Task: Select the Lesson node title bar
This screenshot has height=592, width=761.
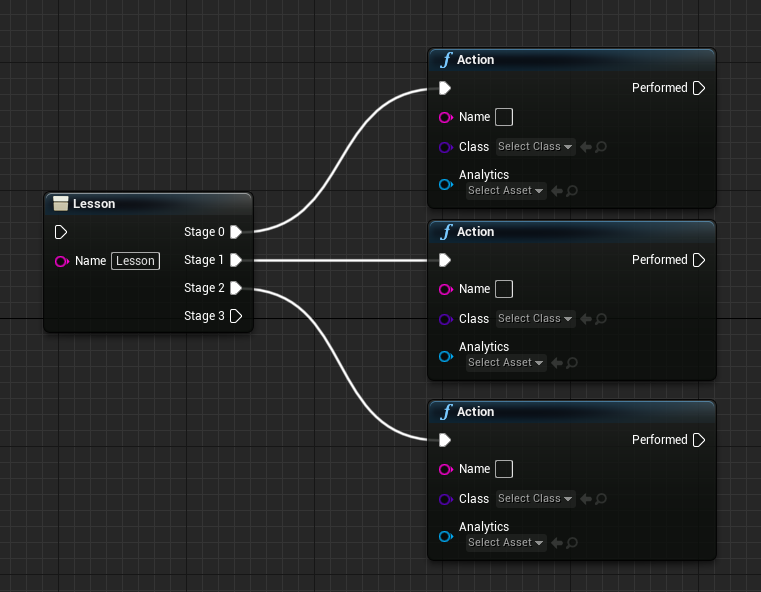Action: (x=149, y=204)
